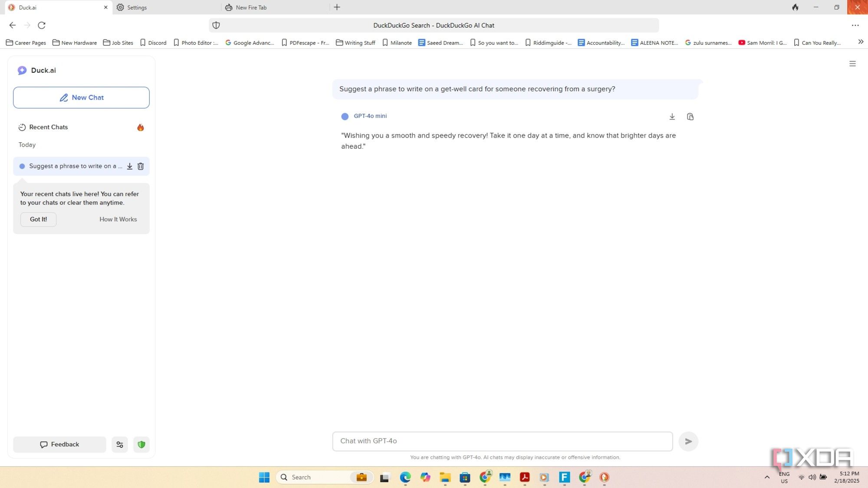Open the Career Pages bookmark folder

pos(26,43)
